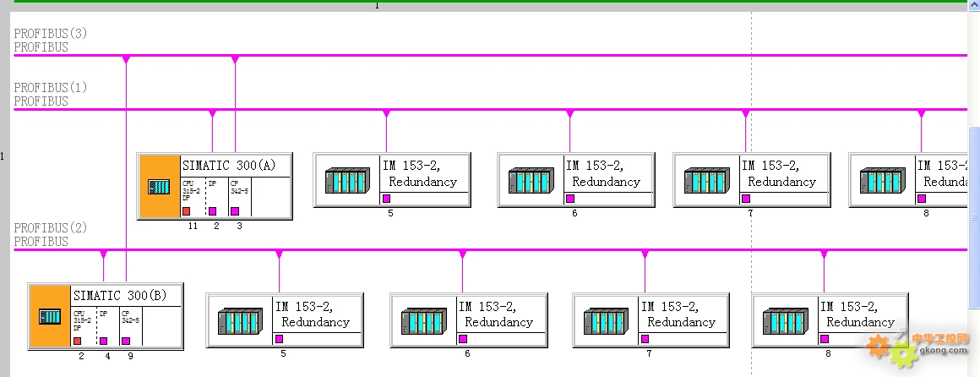This screenshot has width=980, height=377.
Task: Click the magenta CP 342-5 square in SIMATIC 300(B)
Action: [126, 341]
